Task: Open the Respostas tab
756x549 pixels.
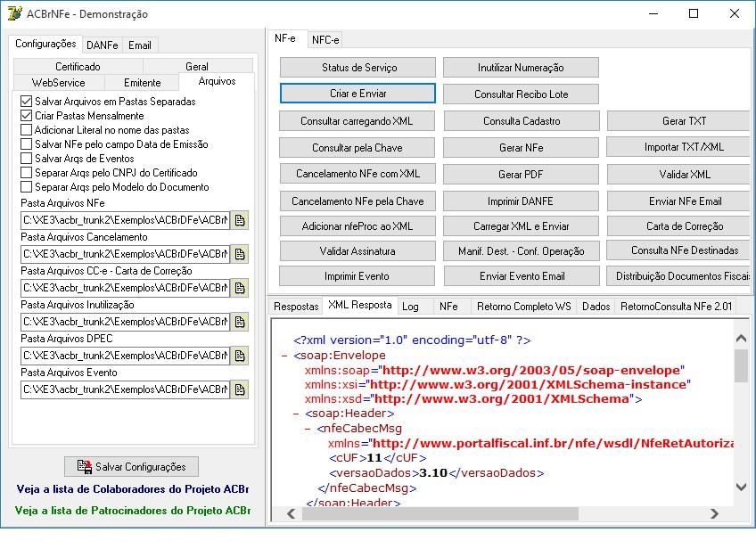Action: coord(296,307)
